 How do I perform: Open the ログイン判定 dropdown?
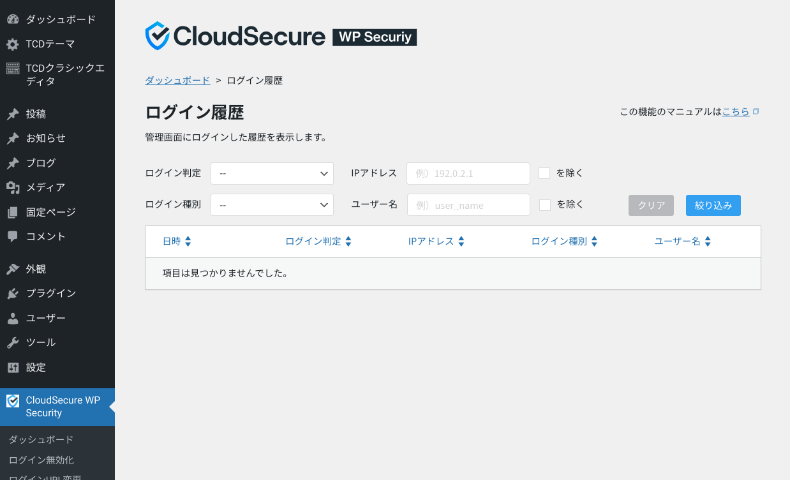[x=272, y=173]
